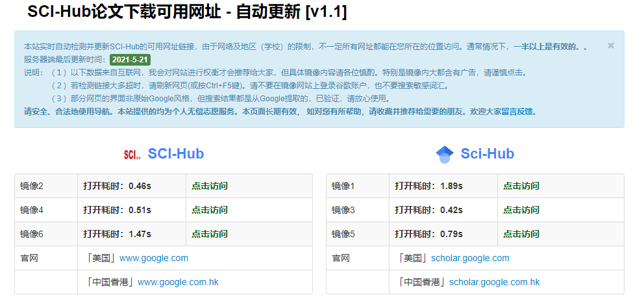The height and width of the screenshot is (306, 644).
Task: Open the www.google.com link
Action: [154, 259]
